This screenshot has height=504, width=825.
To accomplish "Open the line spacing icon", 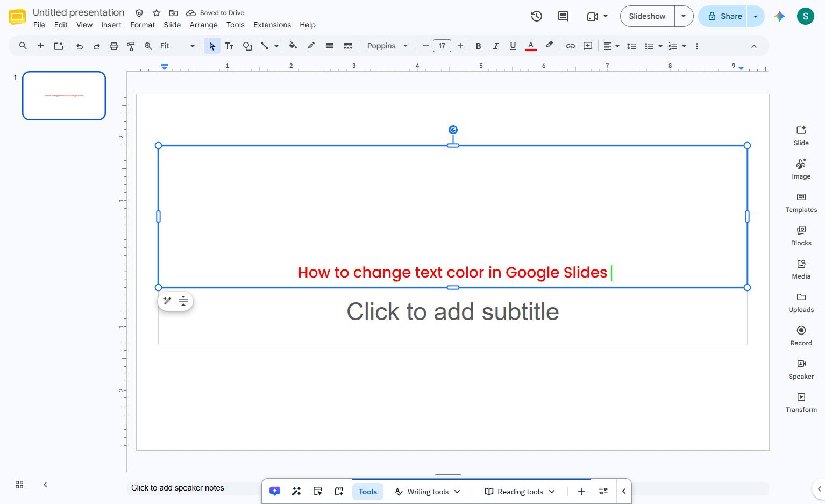I will point(632,46).
